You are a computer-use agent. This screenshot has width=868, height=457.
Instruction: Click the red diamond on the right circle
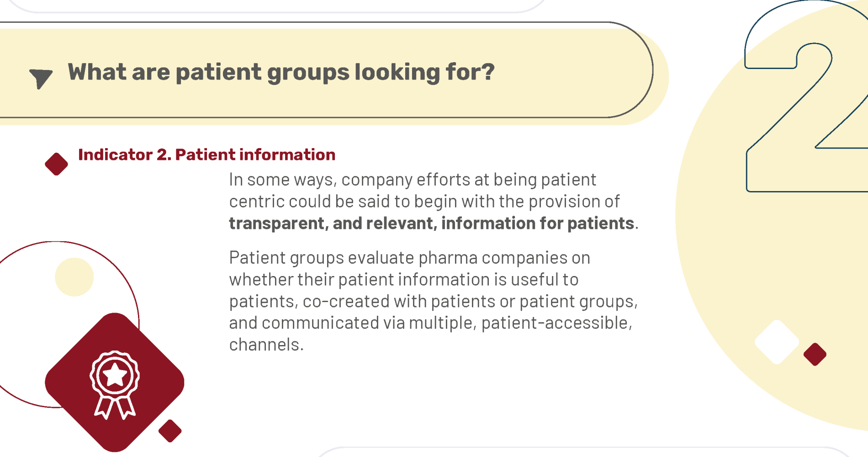pos(815,354)
